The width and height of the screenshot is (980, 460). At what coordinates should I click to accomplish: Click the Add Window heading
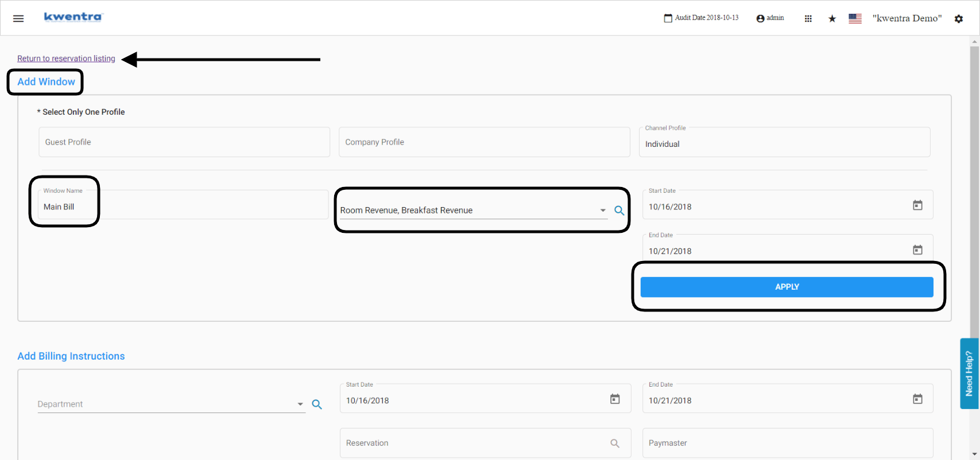click(x=46, y=81)
